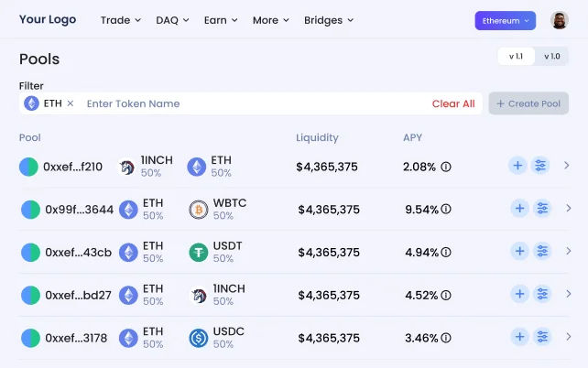The image size is (588, 368).
Task: Click the plus icon on the USDT pool row
Action: [x=519, y=251]
